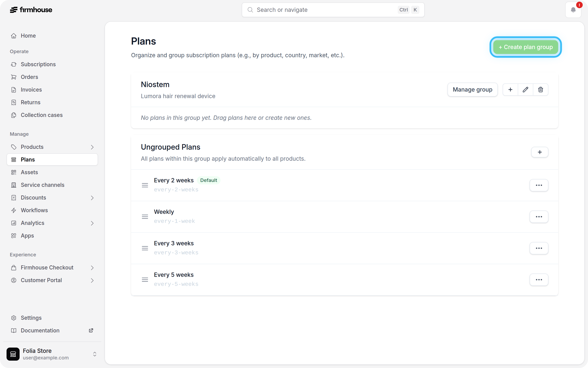
Task: Expand the Firmhouse Checkout submenu chevron
Action: click(92, 268)
